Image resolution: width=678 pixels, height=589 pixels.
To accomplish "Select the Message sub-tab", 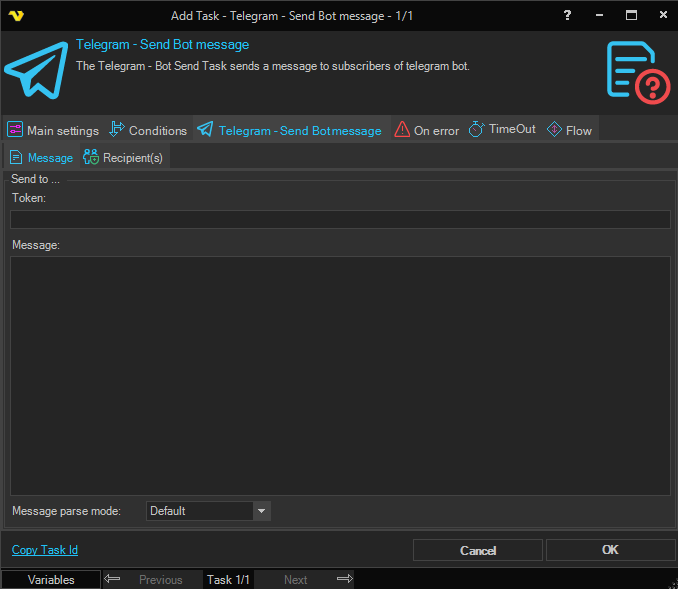I will click(41, 157).
